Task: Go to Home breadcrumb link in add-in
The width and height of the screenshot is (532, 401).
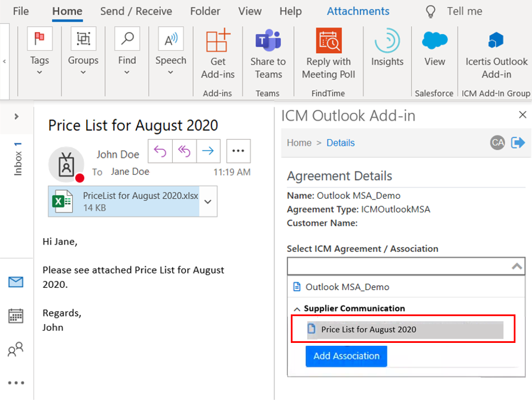Action: click(x=299, y=143)
